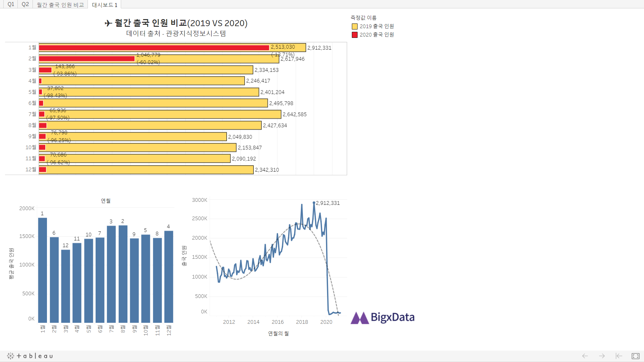This screenshot has height=362, width=644.
Task: Click the undo arrow in footer
Action: 585,356
